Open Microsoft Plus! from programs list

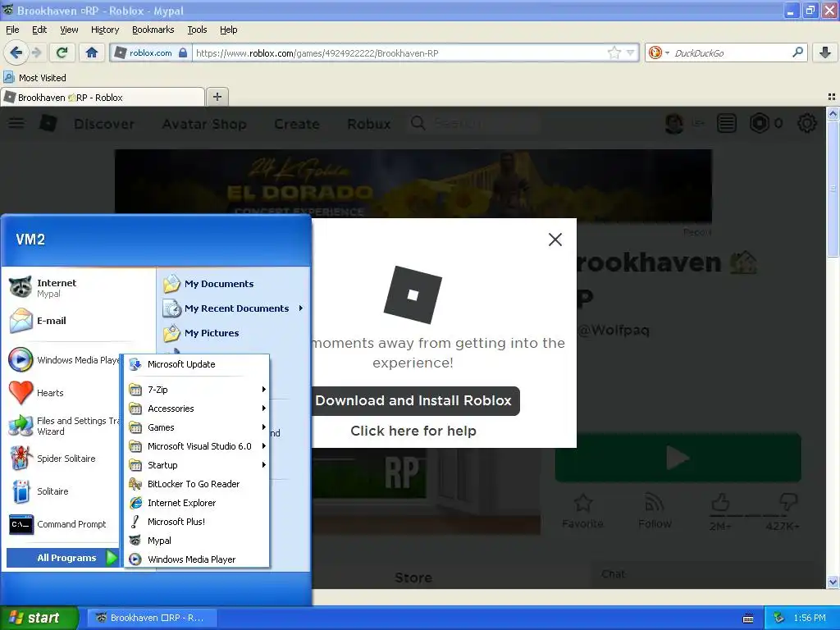(x=197, y=521)
